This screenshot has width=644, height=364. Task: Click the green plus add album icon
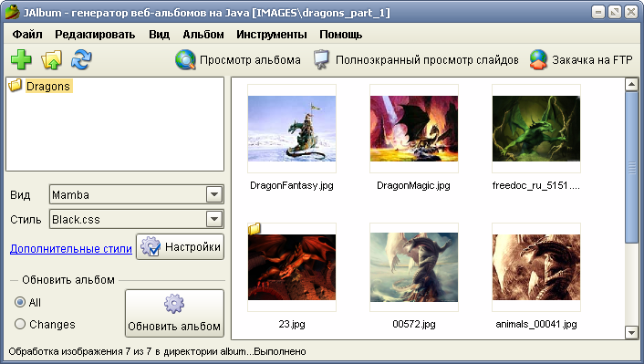pyautogui.click(x=21, y=60)
